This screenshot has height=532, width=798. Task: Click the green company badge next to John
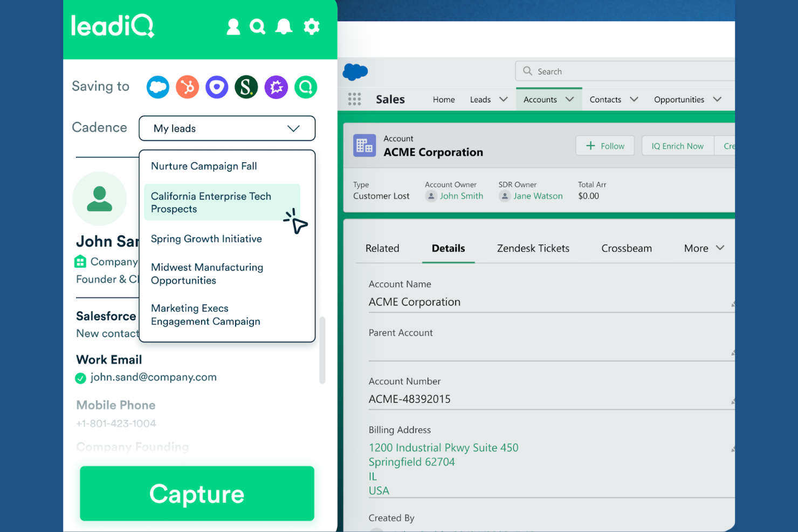(x=80, y=261)
